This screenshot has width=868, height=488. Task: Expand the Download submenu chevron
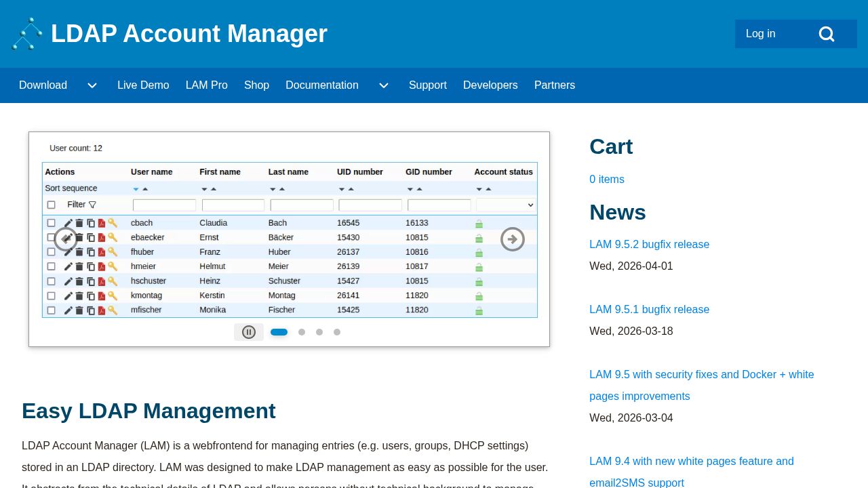click(x=92, y=85)
